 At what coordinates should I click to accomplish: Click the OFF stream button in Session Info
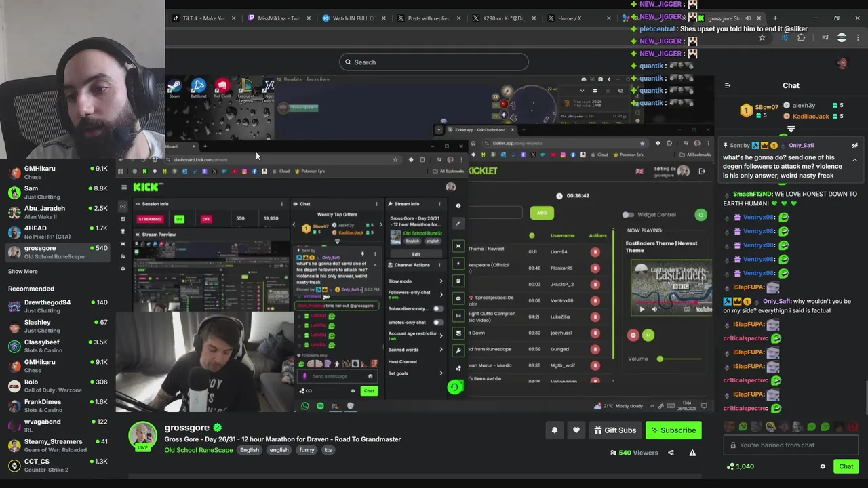(x=206, y=219)
